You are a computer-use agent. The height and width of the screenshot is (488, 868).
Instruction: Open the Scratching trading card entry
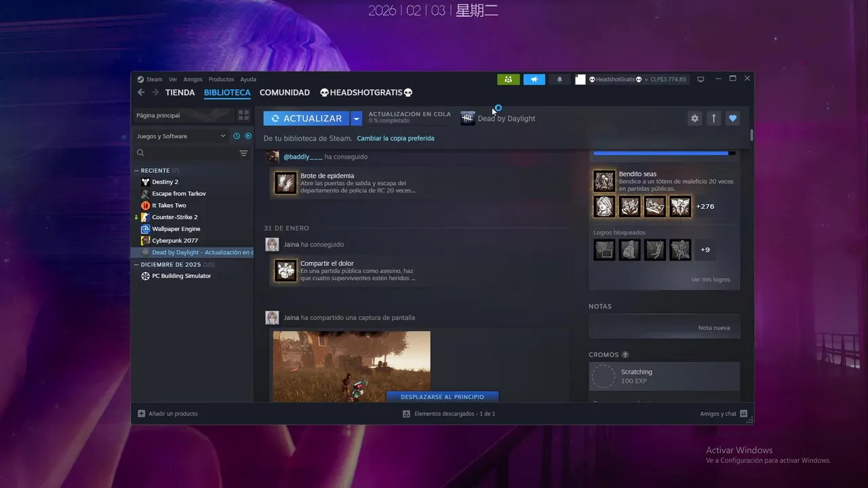[665, 377]
